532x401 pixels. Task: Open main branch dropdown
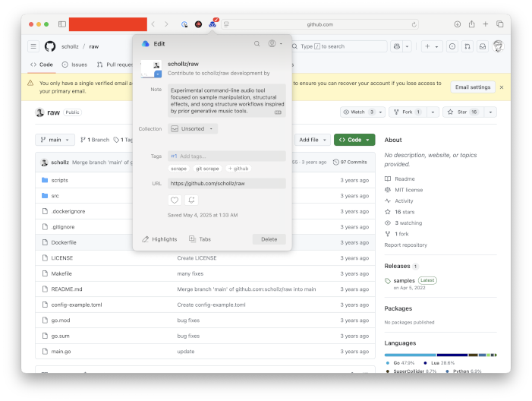55,140
